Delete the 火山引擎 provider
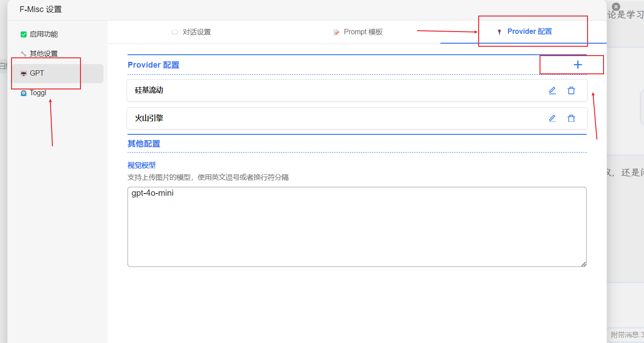The image size is (644, 343). coord(571,118)
